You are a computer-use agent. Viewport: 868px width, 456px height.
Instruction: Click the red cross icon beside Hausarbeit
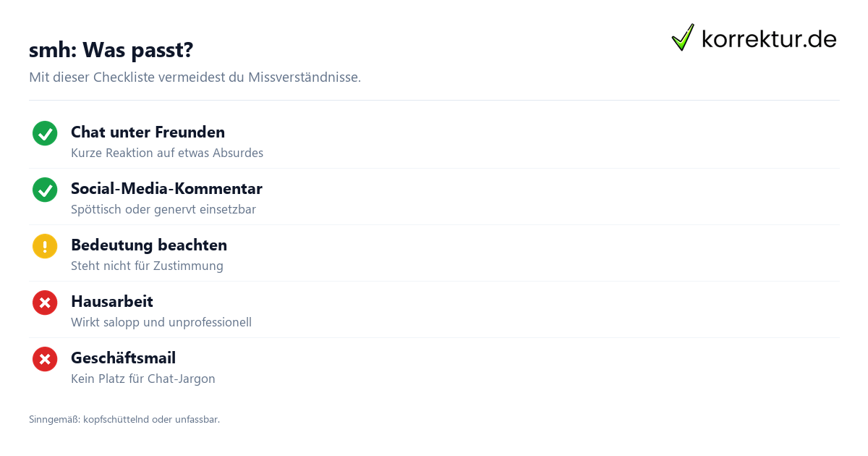[45, 303]
